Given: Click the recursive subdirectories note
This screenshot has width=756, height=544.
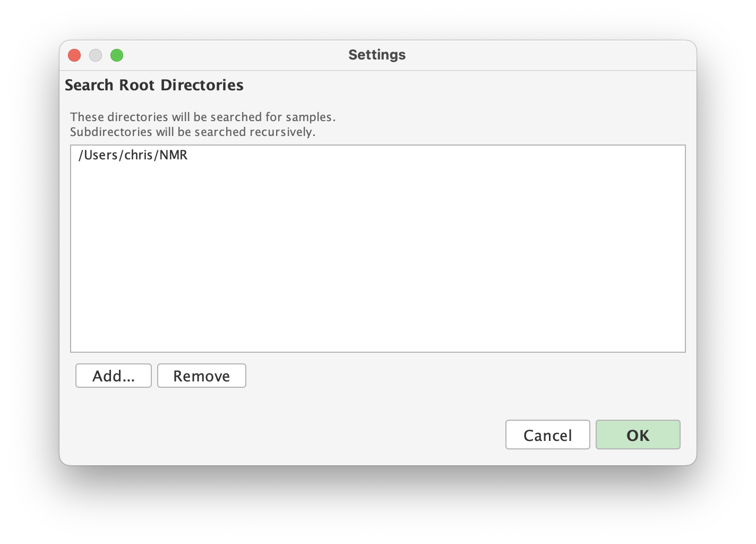Looking at the screenshot, I should pos(193,132).
